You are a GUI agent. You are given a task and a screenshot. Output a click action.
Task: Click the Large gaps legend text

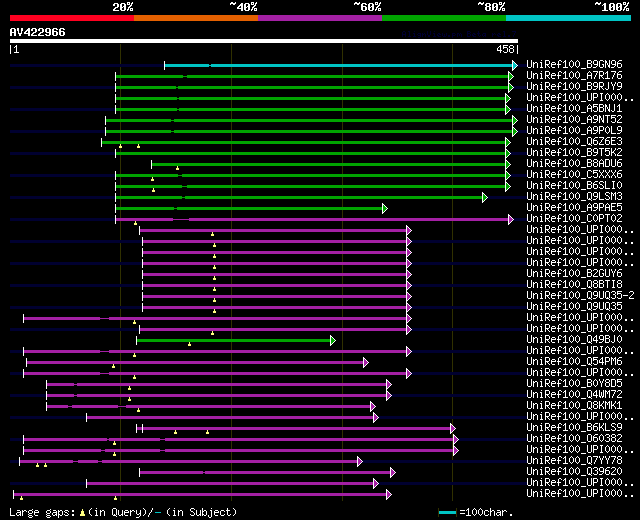point(42,513)
